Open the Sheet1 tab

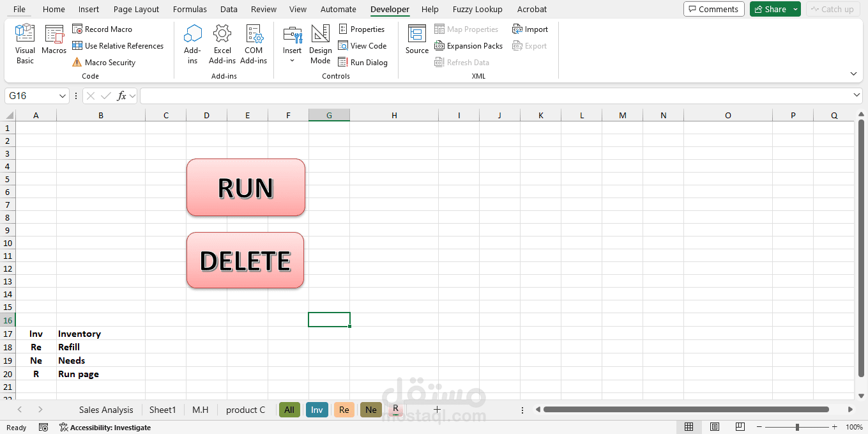pyautogui.click(x=162, y=410)
